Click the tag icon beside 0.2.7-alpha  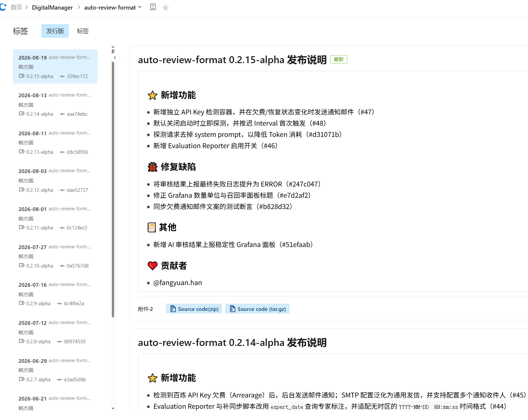[x=22, y=379]
